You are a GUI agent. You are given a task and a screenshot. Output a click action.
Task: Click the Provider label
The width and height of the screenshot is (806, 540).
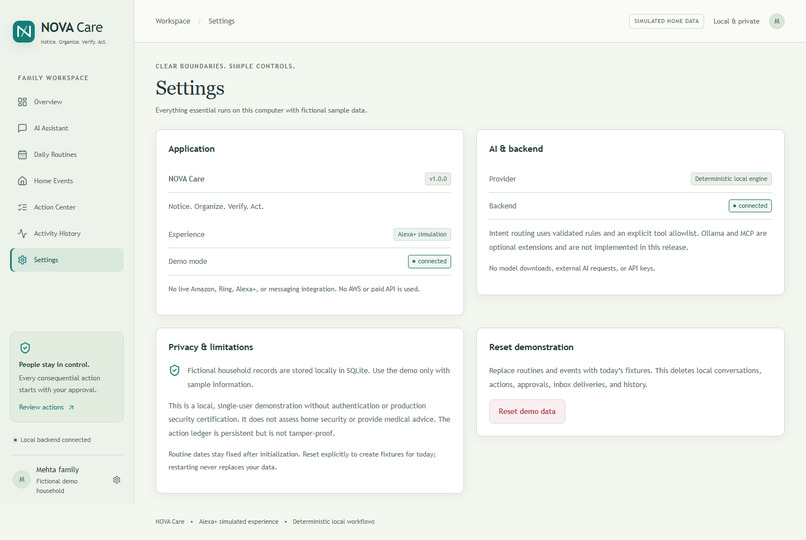(x=503, y=179)
